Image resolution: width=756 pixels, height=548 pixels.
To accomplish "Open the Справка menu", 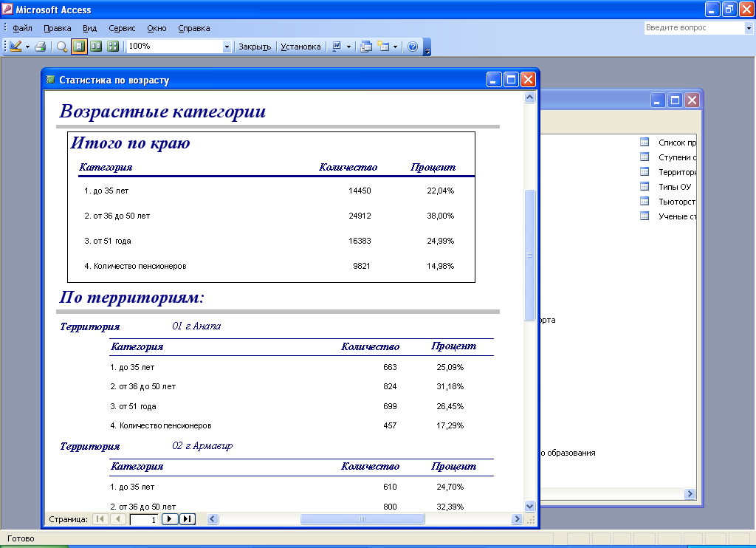I will 194,28.
